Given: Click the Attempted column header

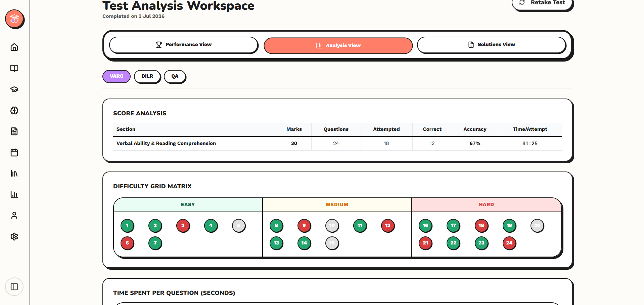Looking at the screenshot, I should 386,129.
